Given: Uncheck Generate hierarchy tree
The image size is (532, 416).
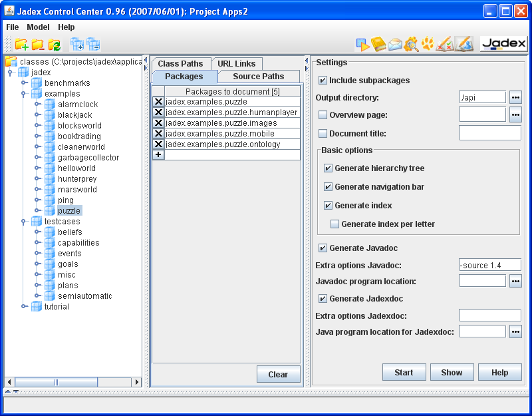Looking at the screenshot, I should tap(328, 168).
